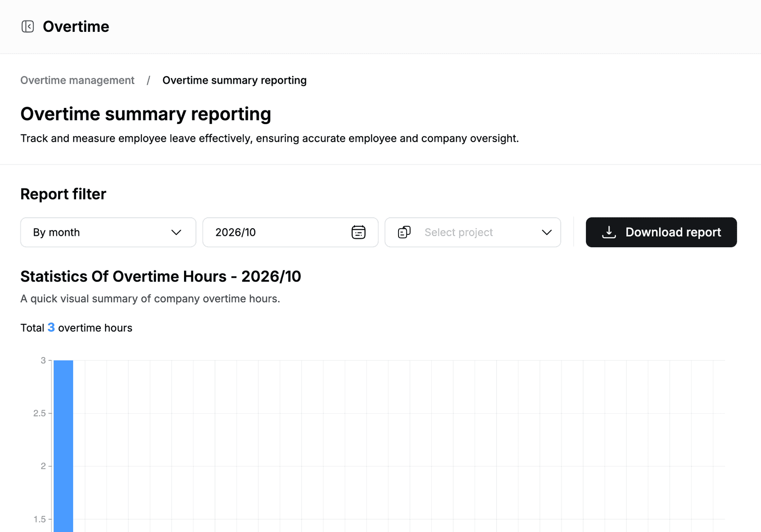Click the Report filter heading
This screenshot has width=761, height=532.
63,194
